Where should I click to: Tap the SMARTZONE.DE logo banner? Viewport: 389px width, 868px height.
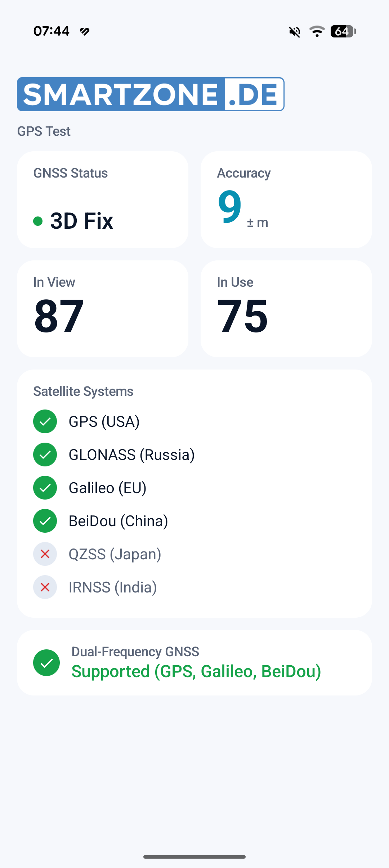pos(151,94)
